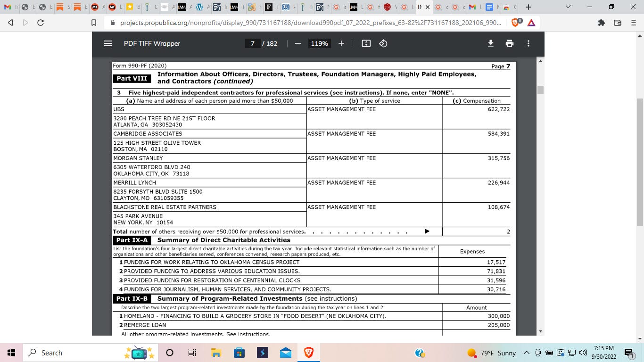Click the Brave browser taskbar icon
This screenshot has height=362, width=644.
click(309, 353)
